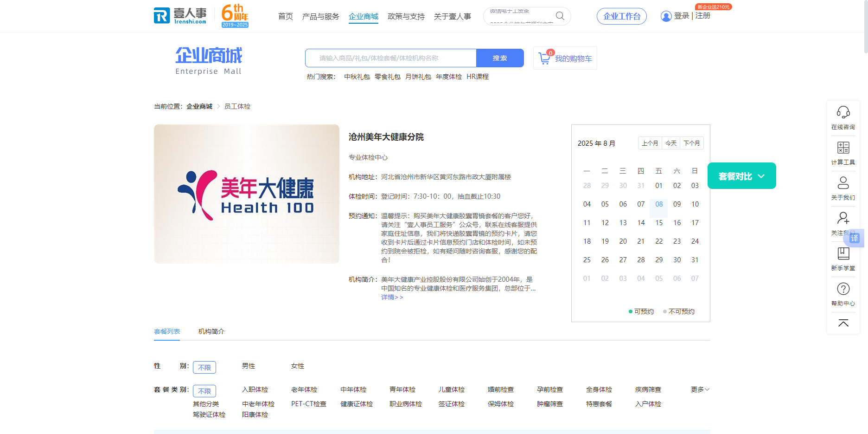Select 肿瘤筛查 package category
This screenshot has width=868, height=434.
point(550,404)
